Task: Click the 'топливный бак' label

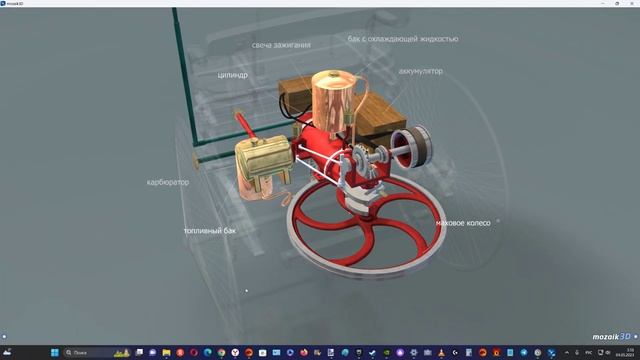Action: [209, 231]
